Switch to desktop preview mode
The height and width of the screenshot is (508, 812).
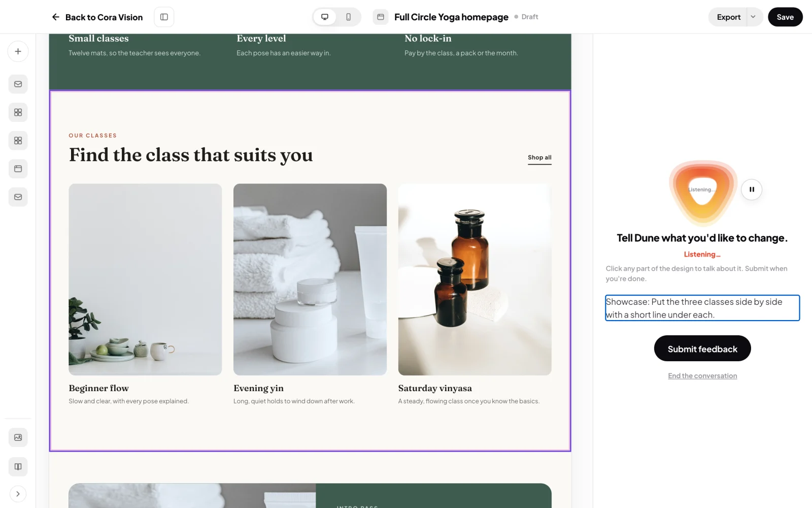pos(325,17)
